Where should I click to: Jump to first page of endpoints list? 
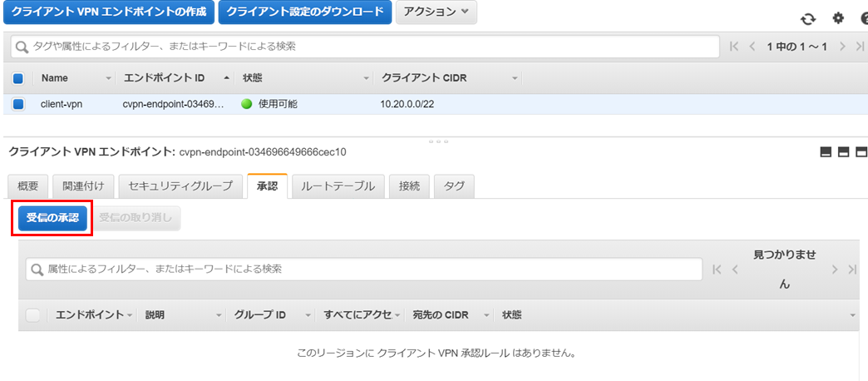(x=735, y=47)
